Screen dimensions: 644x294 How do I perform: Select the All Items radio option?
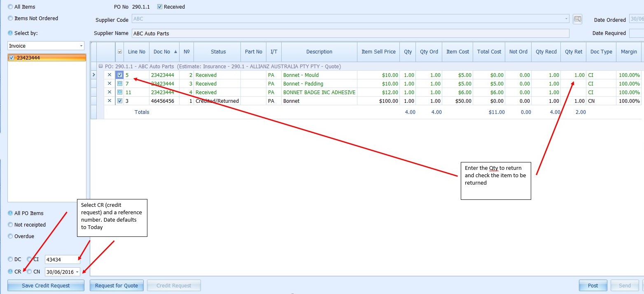tap(10, 7)
